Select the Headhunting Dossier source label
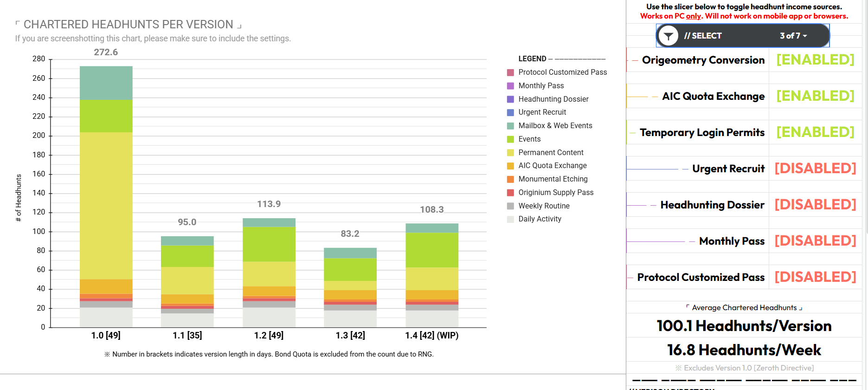The image size is (868, 390). tap(713, 205)
